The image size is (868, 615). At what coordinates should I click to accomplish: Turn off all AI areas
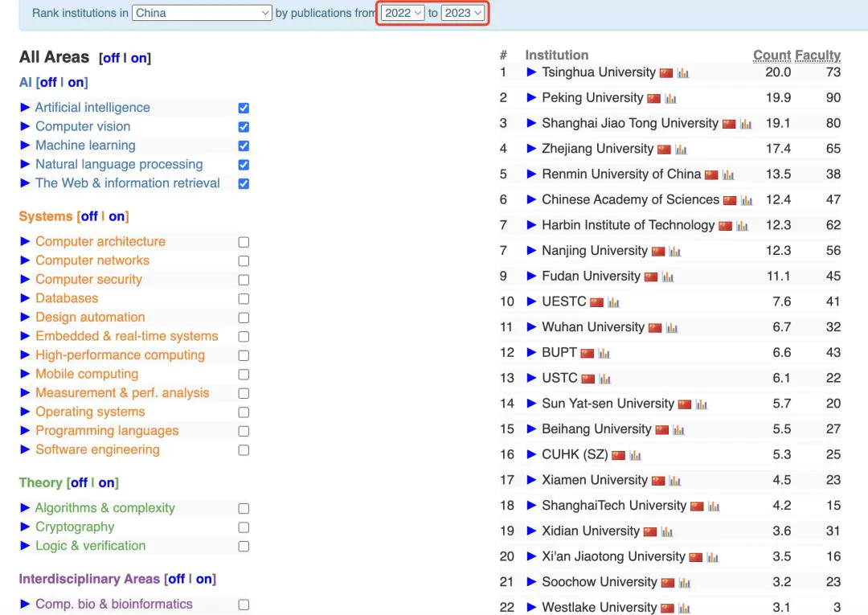[x=48, y=83]
